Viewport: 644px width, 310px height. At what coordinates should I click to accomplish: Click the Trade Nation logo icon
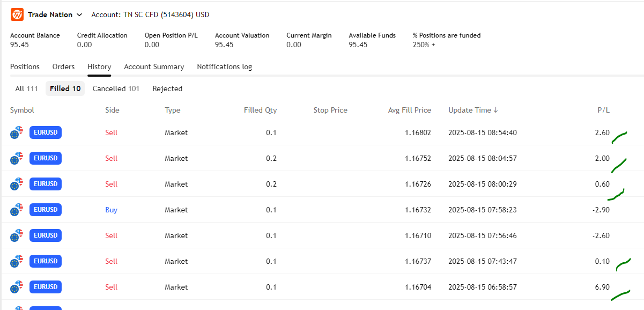pos(17,15)
